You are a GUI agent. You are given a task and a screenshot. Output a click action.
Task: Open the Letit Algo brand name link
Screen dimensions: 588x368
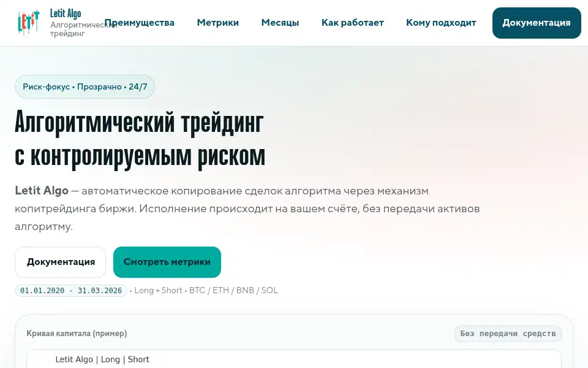pyautogui.click(x=66, y=13)
